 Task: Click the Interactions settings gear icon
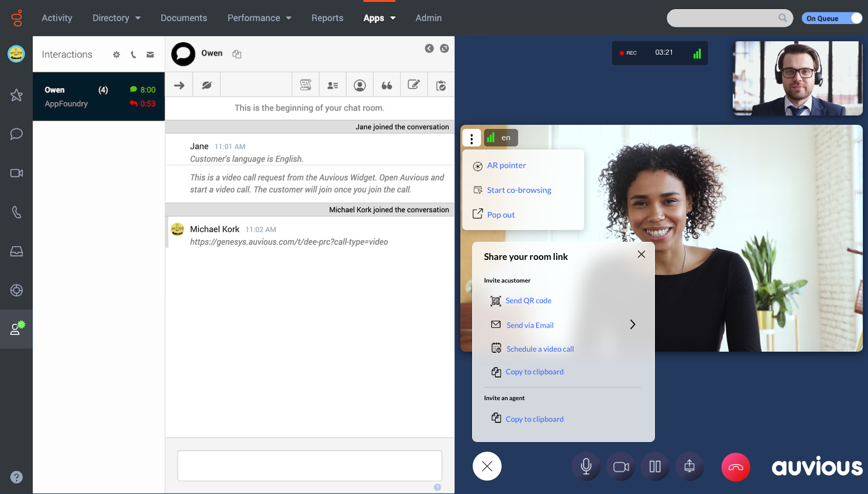click(117, 55)
